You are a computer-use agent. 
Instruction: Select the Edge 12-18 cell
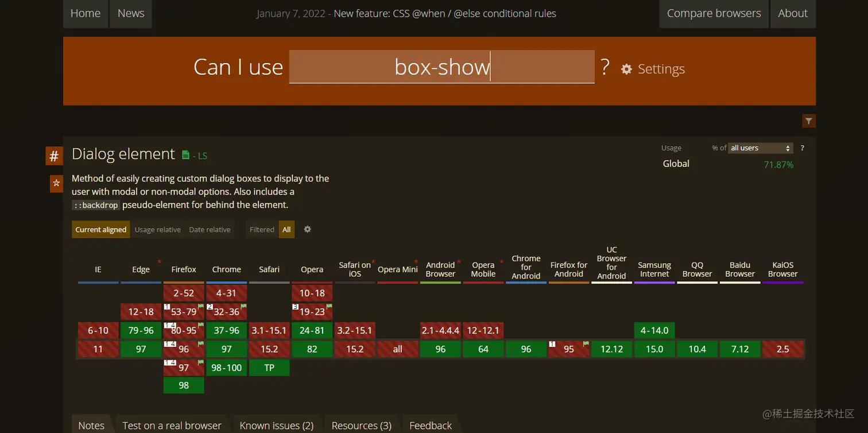[x=141, y=312]
